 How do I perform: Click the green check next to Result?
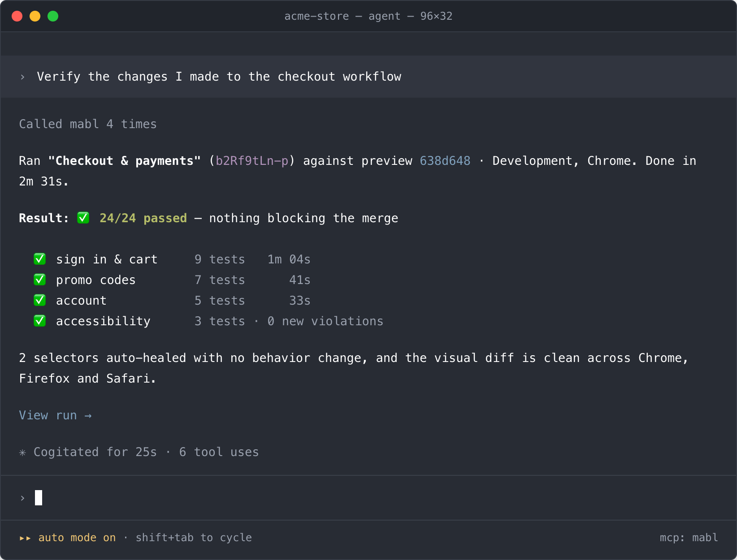tap(83, 218)
